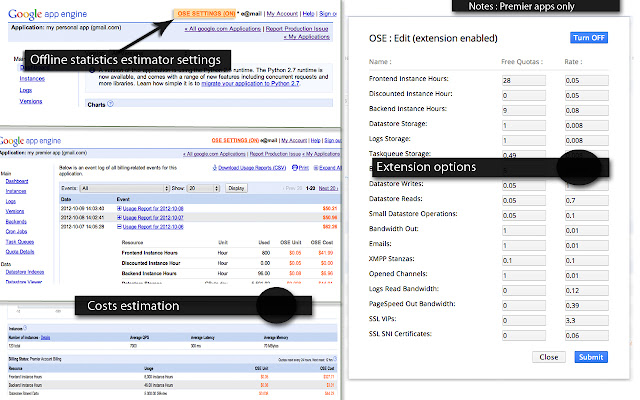Click SSL SNI Certificates rate field
This screenshot has height=400, width=640.
pos(587,336)
